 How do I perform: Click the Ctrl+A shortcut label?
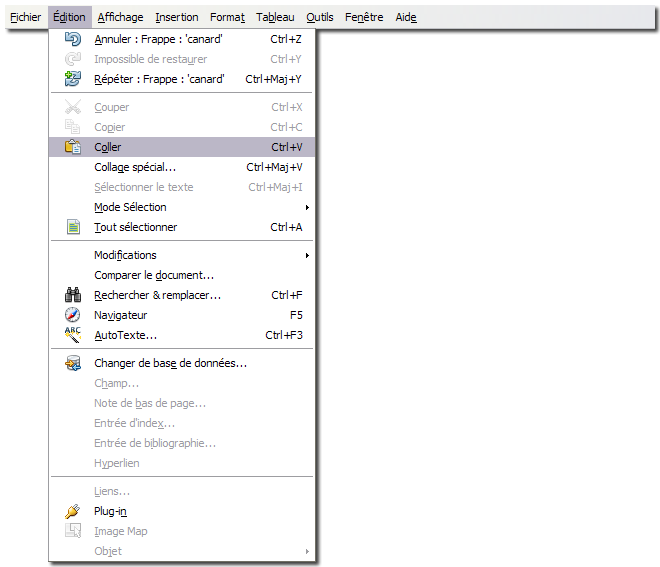(x=286, y=227)
